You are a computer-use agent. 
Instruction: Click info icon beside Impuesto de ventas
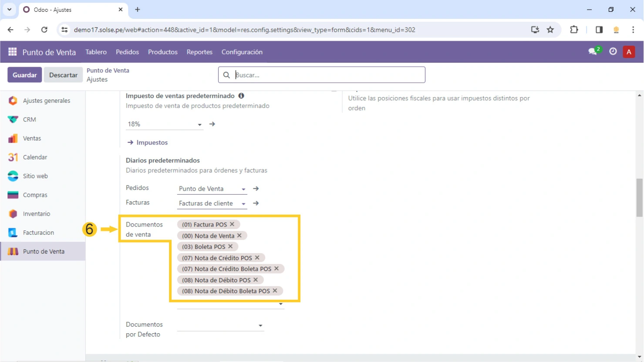coord(241,96)
